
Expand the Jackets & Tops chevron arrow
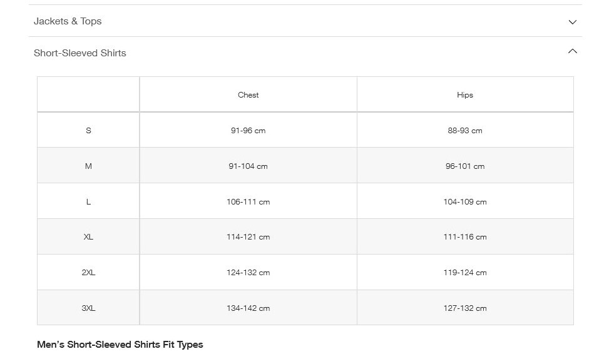coord(572,22)
